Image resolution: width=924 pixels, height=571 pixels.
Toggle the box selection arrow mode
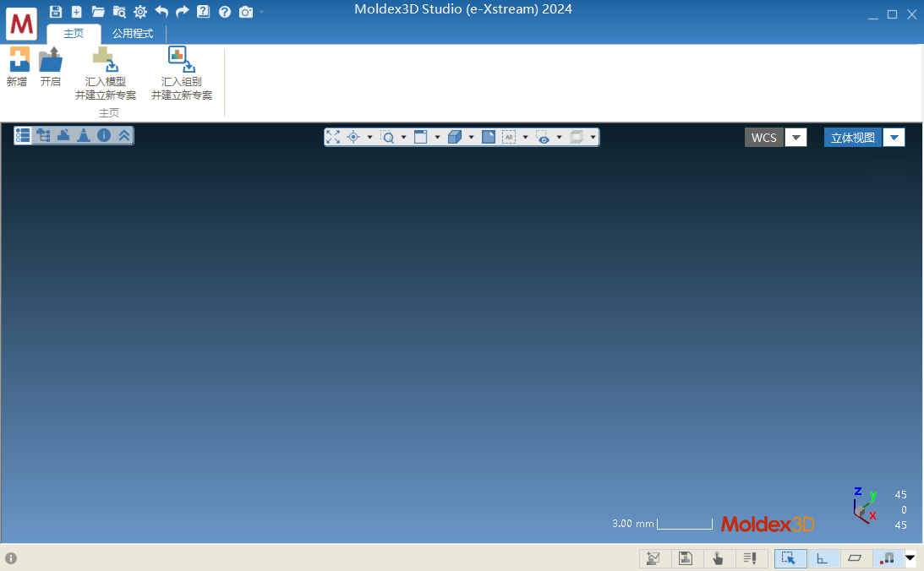point(790,558)
